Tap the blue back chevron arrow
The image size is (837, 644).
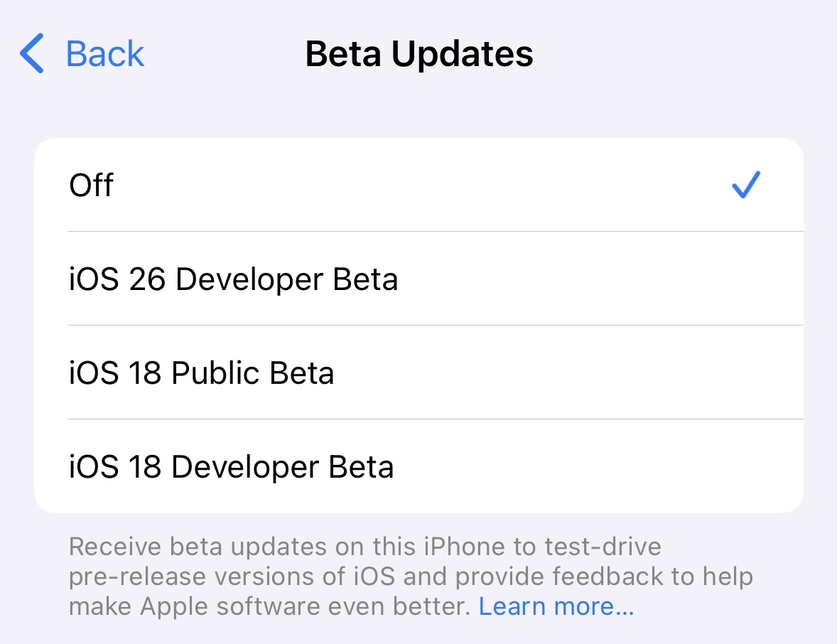[x=32, y=54]
